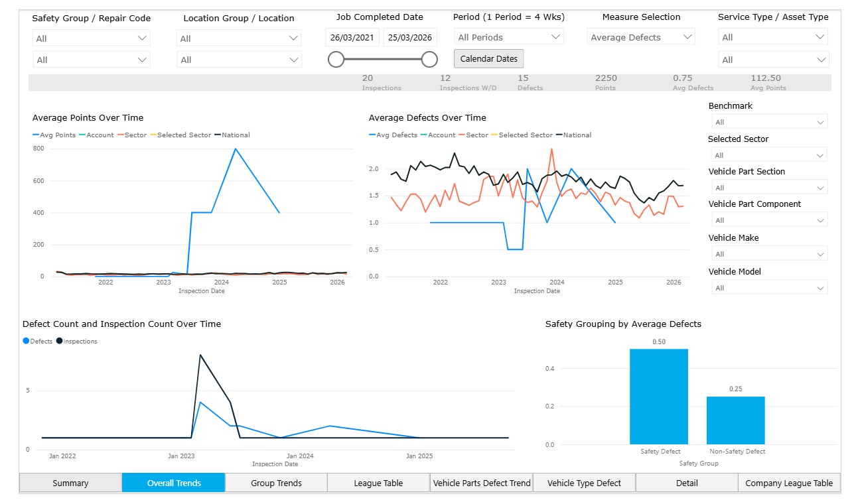Open the Safety Group dropdown
Screen dimensions: 858x504
pos(92,38)
